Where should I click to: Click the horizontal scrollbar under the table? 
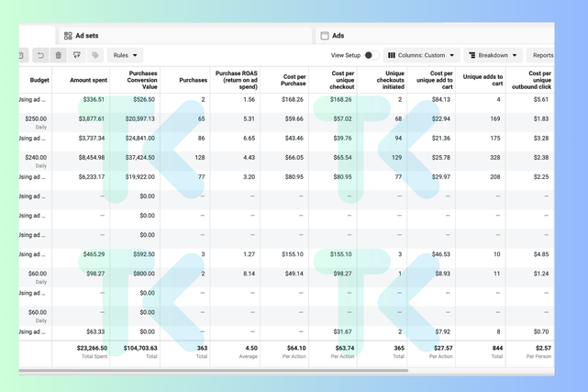214,371
